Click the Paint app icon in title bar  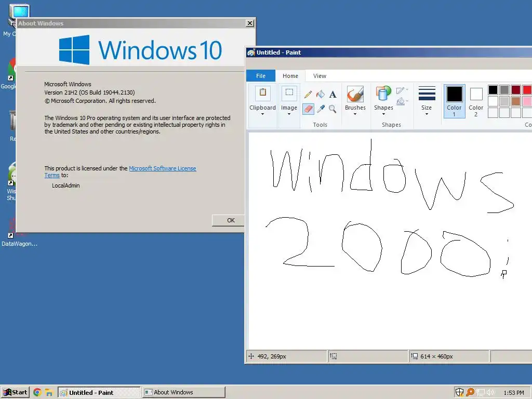251,52
